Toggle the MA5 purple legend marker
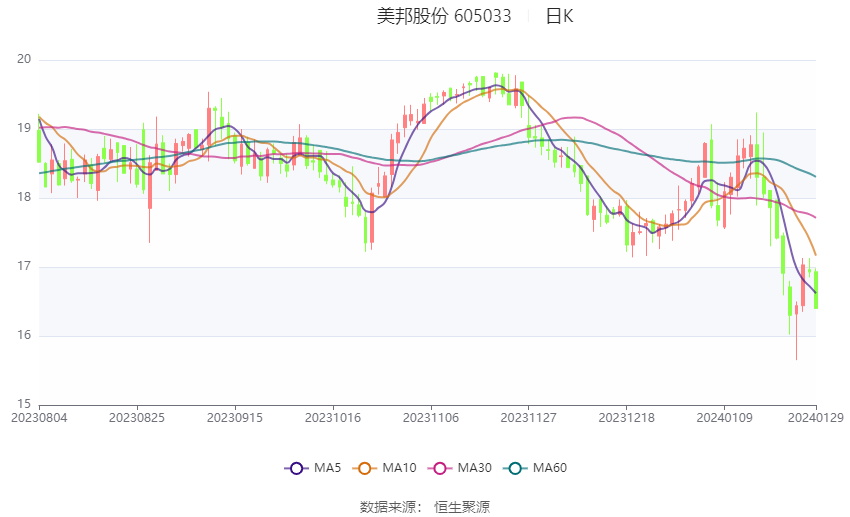850x517 pixels. (295, 468)
